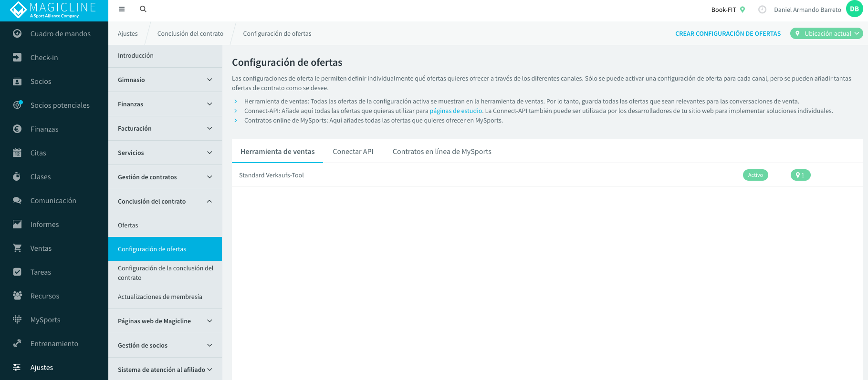Click the Comunicación chat bubbles icon
Viewport: 868px width, 380px height.
click(x=17, y=200)
